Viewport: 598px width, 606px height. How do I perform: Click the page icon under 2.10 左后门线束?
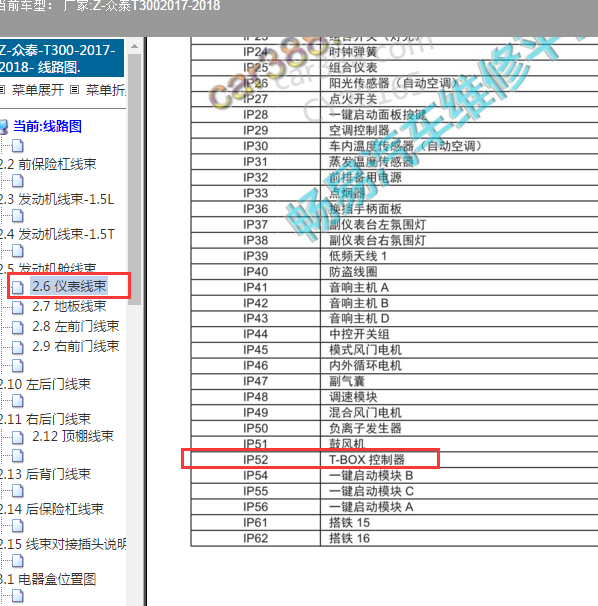pyautogui.click(x=17, y=401)
